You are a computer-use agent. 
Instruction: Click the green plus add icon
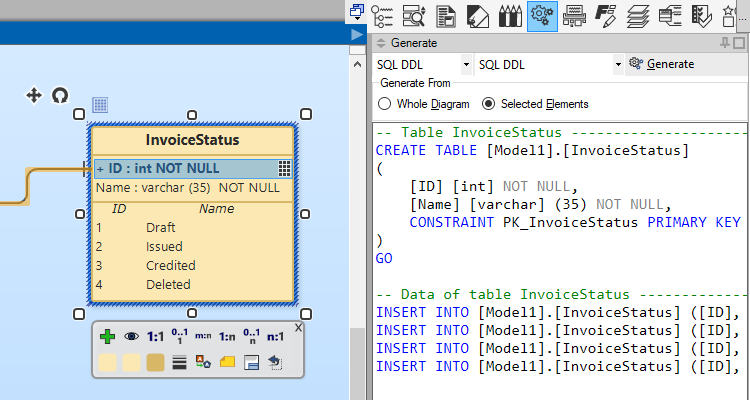pyautogui.click(x=108, y=338)
